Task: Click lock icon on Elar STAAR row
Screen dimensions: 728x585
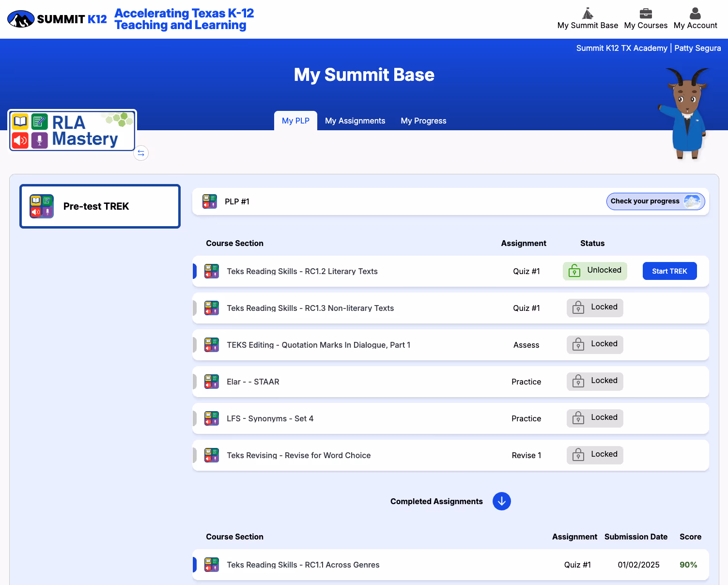Action: coord(578,381)
